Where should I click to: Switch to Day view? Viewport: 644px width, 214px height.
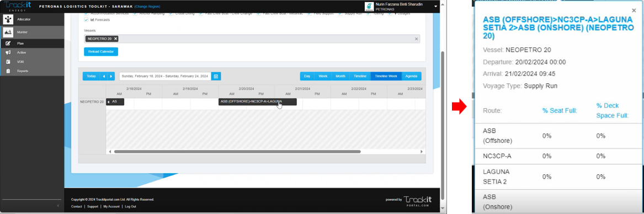point(307,76)
